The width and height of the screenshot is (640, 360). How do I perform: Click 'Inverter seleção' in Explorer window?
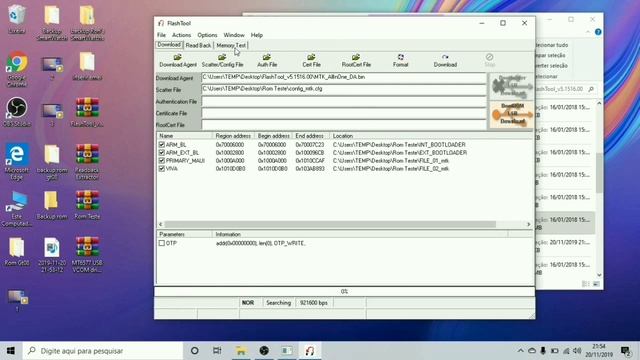tap(552, 66)
